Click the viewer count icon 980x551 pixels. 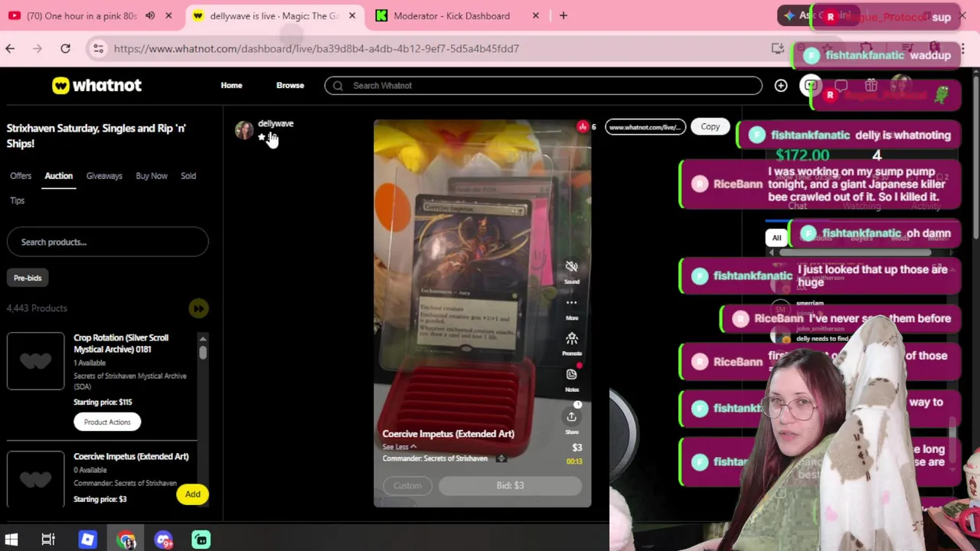click(583, 127)
